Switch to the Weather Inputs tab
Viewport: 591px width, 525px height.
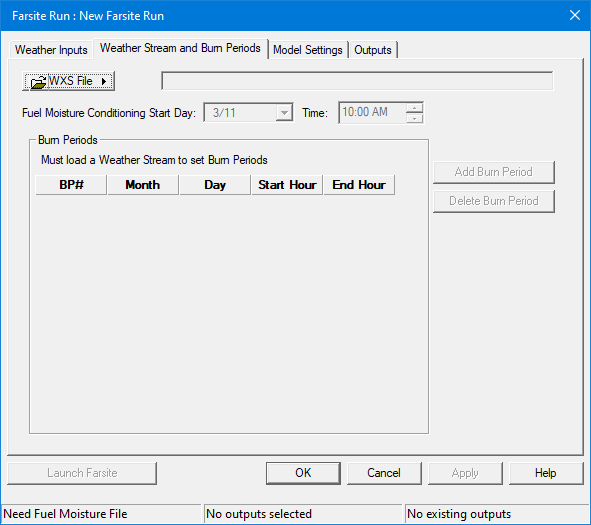(x=51, y=50)
